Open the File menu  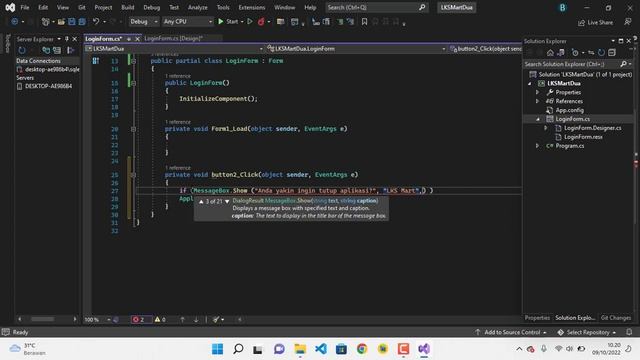[x=25, y=7]
